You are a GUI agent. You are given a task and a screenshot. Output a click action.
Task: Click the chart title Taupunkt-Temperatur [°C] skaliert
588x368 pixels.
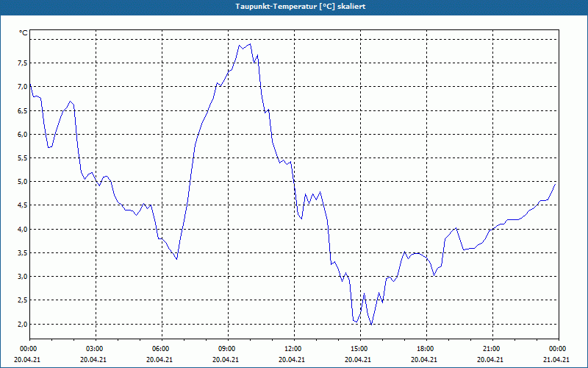pos(301,7)
